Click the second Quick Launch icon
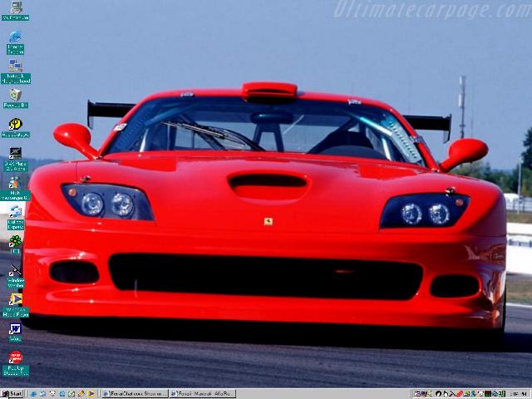Screen dimensions: 532x399 42,394
